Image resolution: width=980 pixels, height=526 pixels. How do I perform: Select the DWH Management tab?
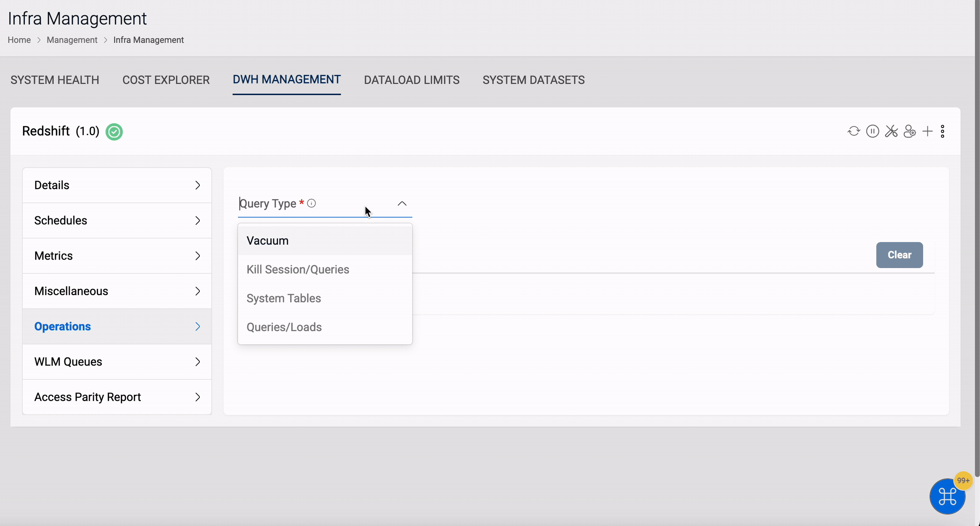[x=287, y=80]
